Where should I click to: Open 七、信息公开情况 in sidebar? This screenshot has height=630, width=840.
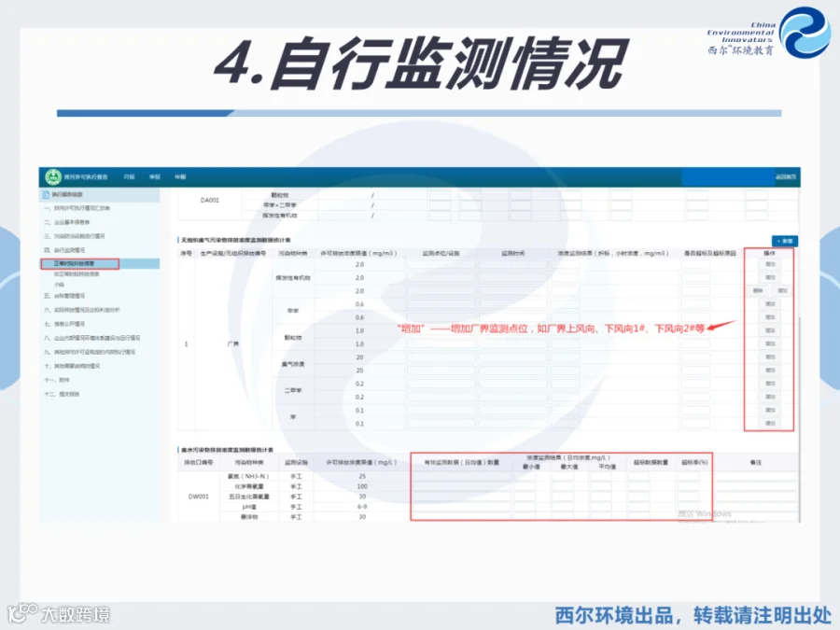(64, 324)
